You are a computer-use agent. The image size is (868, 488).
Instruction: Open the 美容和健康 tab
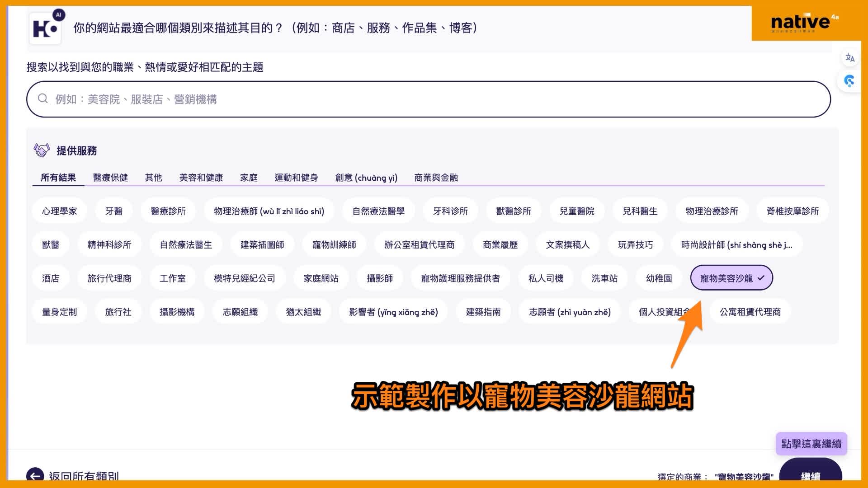[201, 178]
